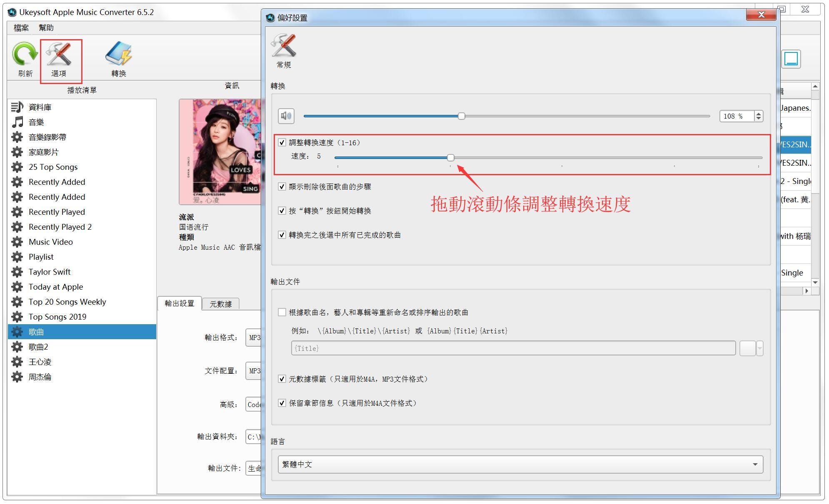Select the Top Songs 2019 playlist
829x504 pixels.
click(x=82, y=317)
